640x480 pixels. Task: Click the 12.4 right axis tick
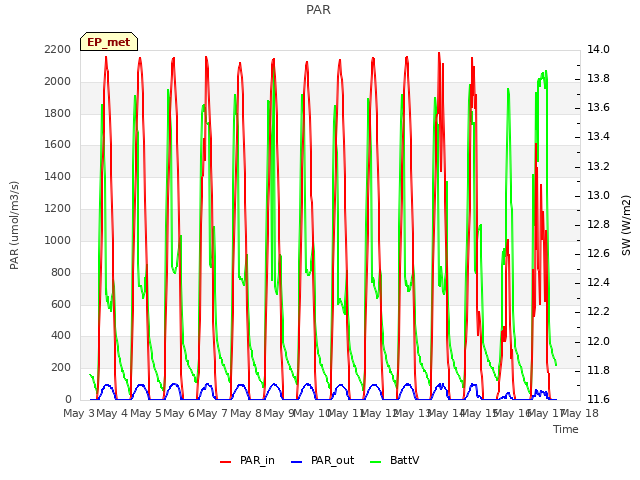point(598,282)
